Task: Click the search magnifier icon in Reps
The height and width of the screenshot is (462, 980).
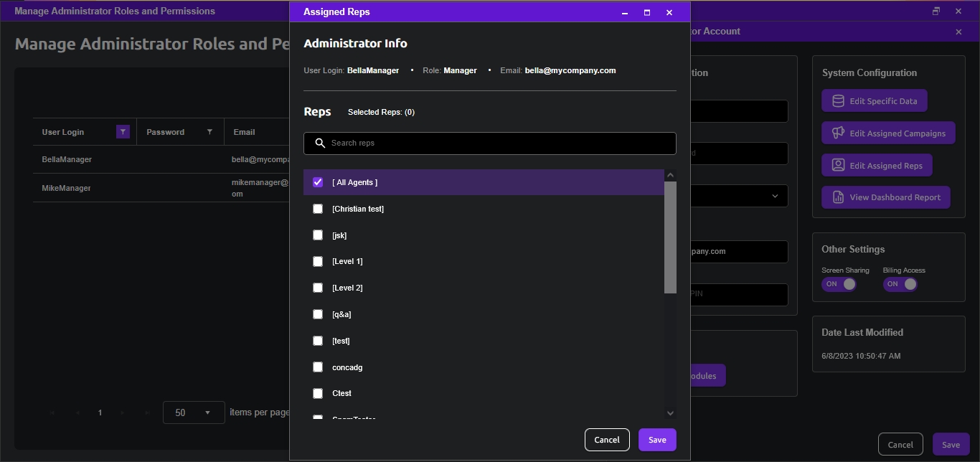Action: click(x=321, y=143)
